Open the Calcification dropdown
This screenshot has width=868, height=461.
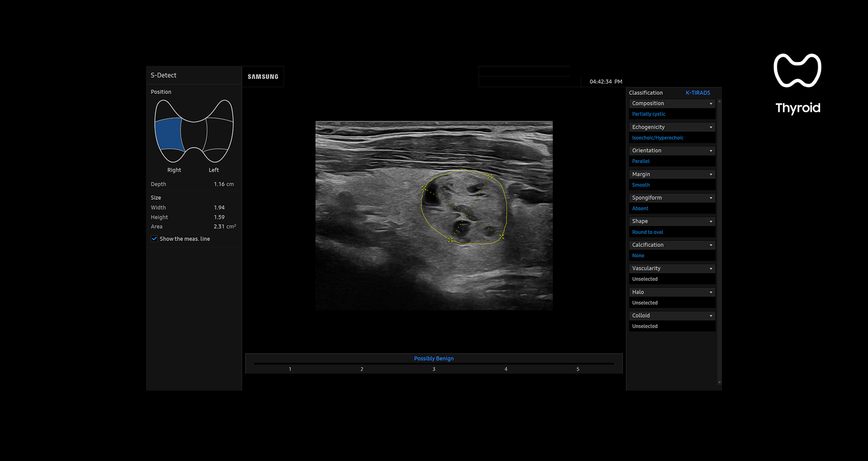click(672, 245)
